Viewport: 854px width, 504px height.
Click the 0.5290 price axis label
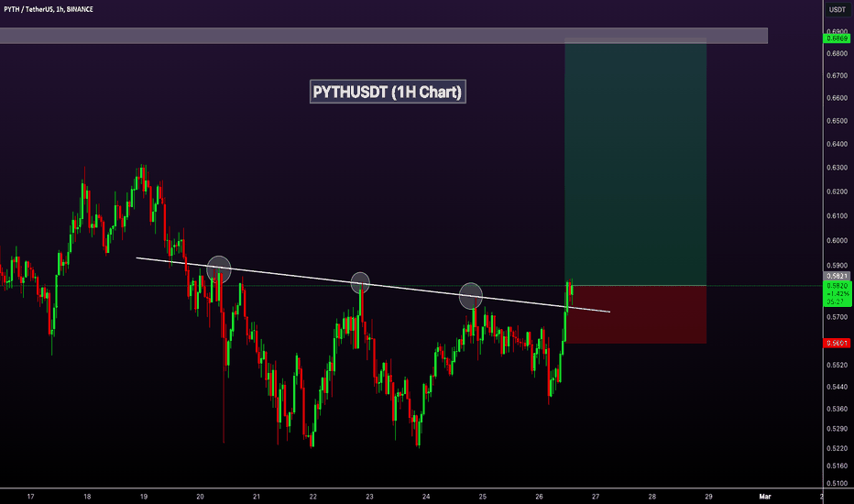[838, 429]
